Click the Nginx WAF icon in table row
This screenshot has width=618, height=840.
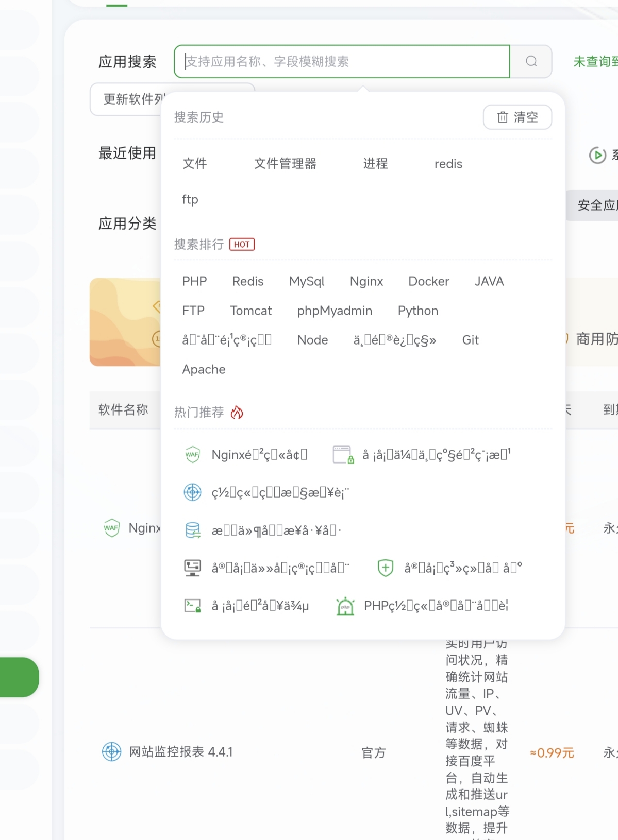(x=111, y=528)
